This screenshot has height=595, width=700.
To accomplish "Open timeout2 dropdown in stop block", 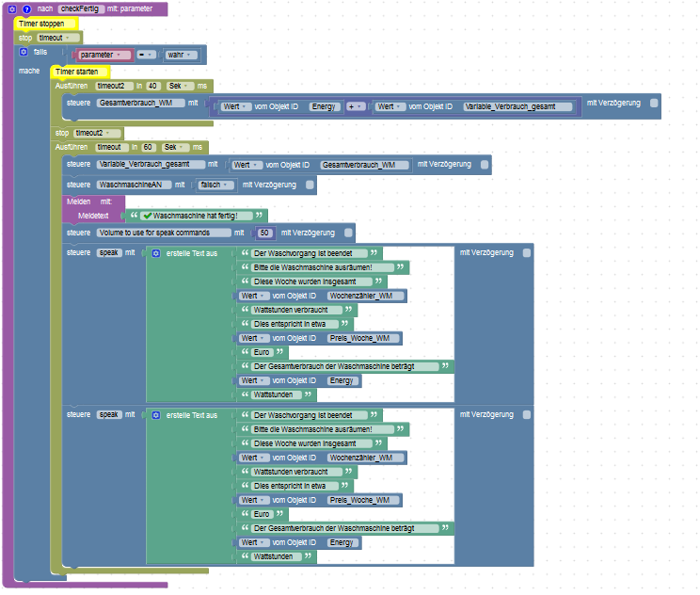I will click(x=97, y=133).
